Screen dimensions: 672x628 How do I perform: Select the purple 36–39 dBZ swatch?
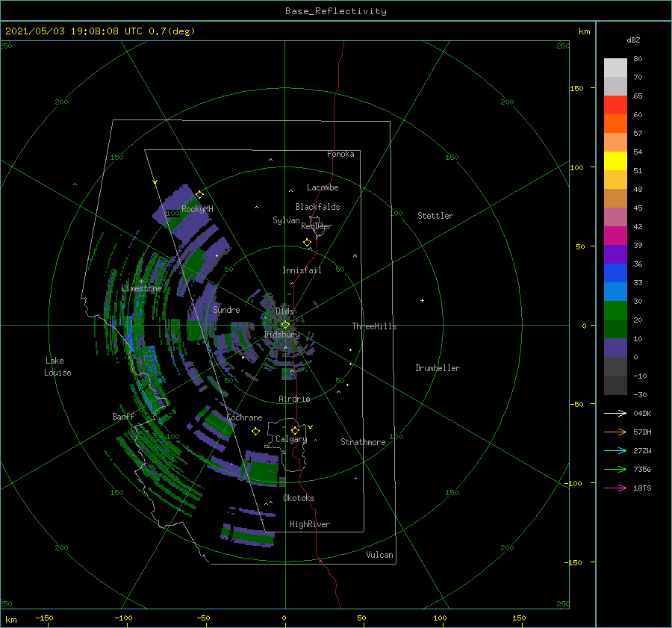615,254
